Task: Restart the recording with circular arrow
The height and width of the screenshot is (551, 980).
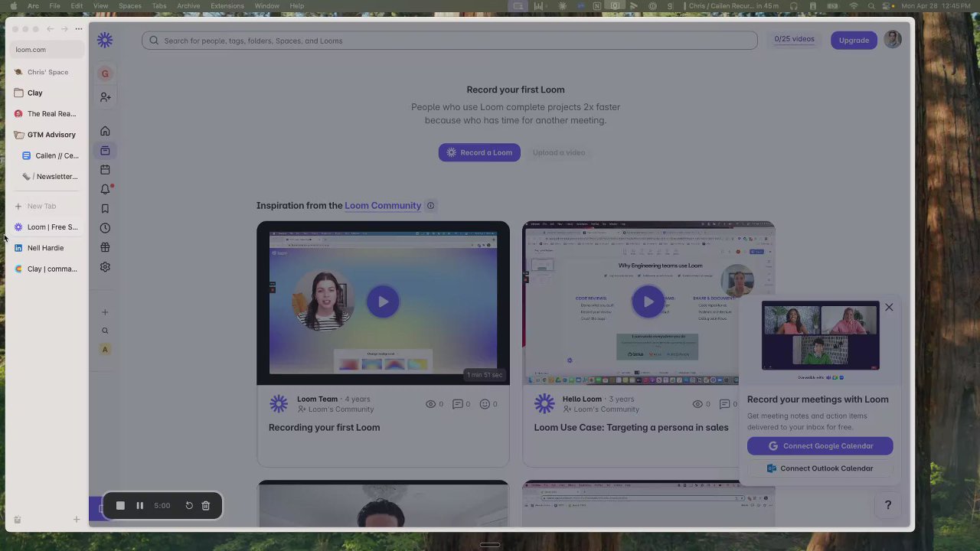Action: pyautogui.click(x=189, y=506)
